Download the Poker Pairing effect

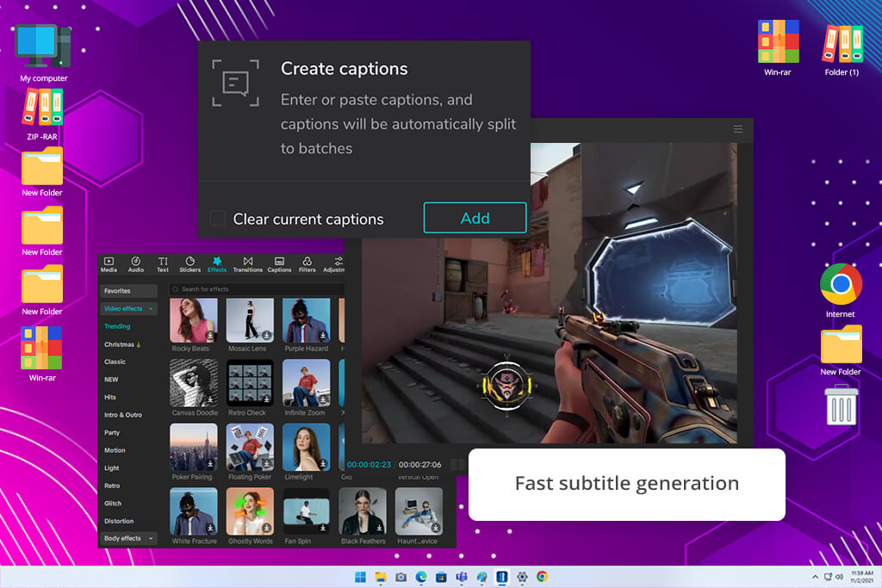(210, 464)
